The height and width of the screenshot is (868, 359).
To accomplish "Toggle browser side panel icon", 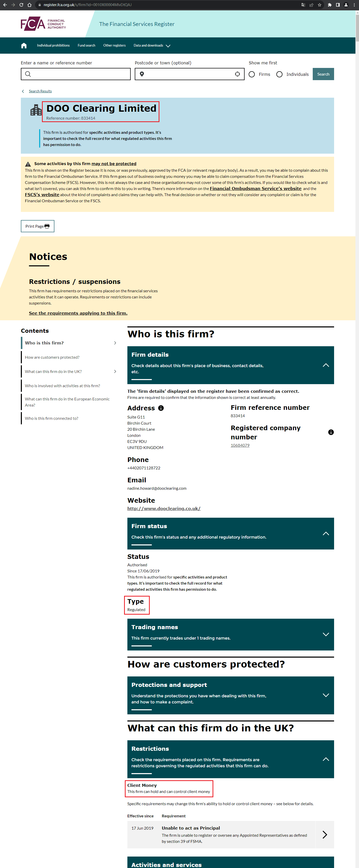I will [337, 5].
